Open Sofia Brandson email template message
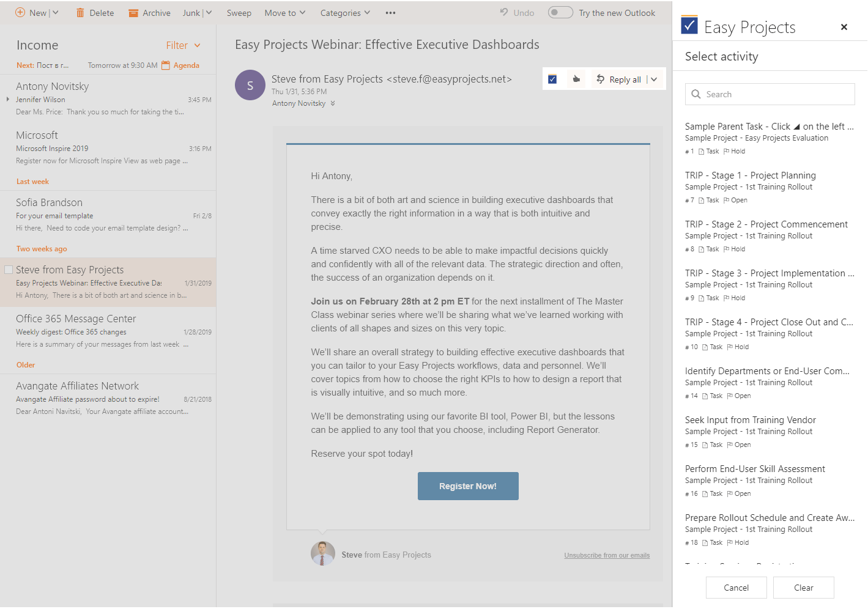 (108, 215)
